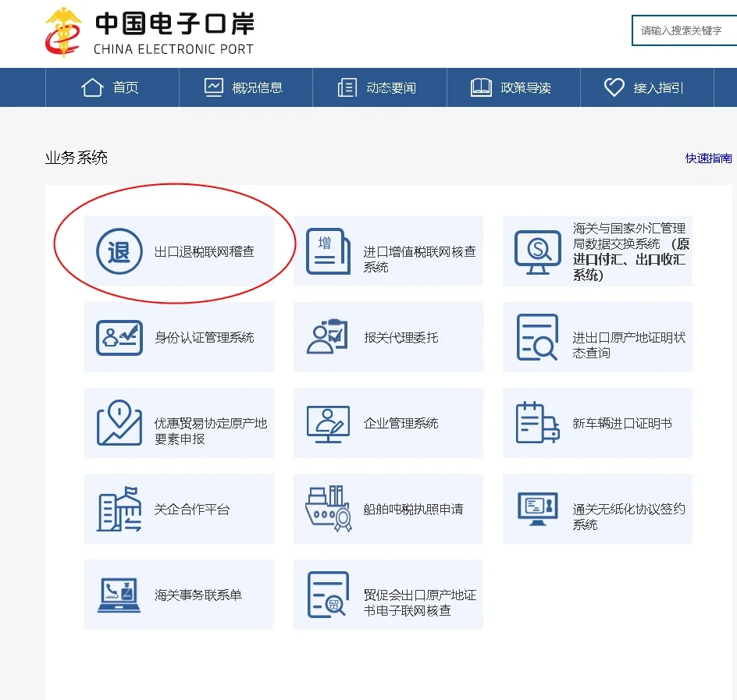737x700 pixels.
Task: Open the 船舶吨税执照申请 ship icon
Action: point(328,508)
